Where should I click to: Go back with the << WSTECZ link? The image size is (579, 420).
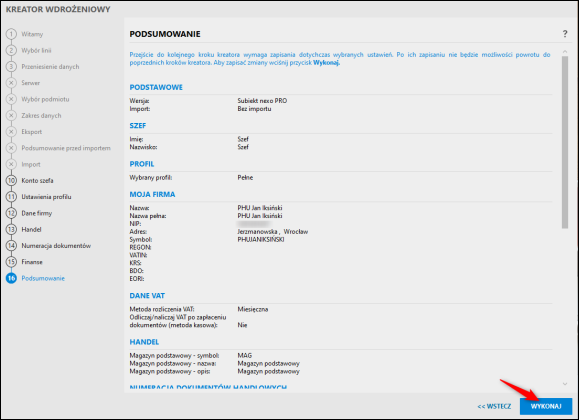coord(494,406)
